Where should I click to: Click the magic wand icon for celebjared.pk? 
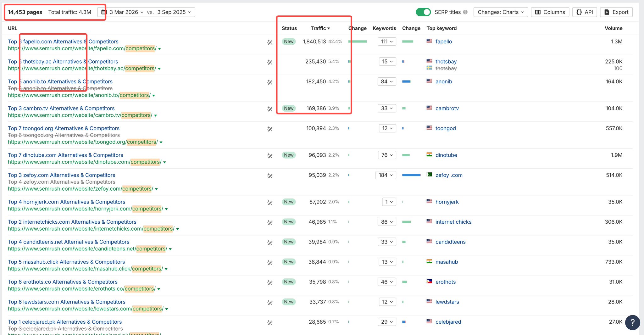tap(270, 322)
